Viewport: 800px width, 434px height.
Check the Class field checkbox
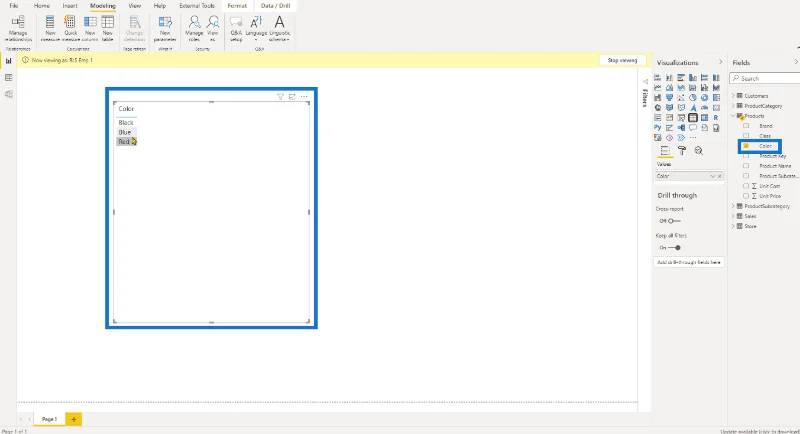(x=746, y=136)
